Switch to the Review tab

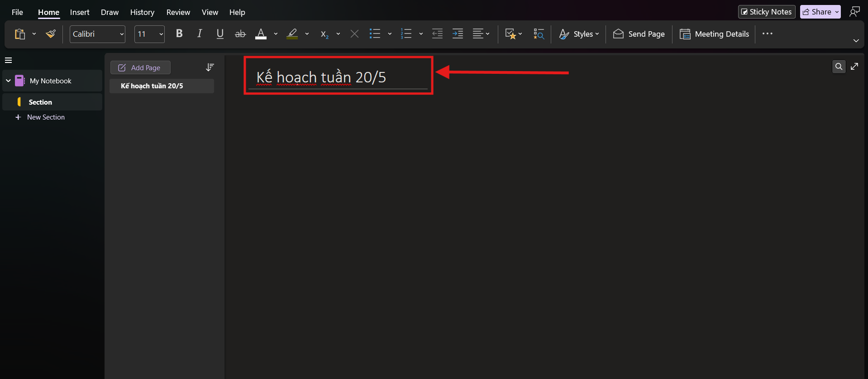pyautogui.click(x=178, y=12)
